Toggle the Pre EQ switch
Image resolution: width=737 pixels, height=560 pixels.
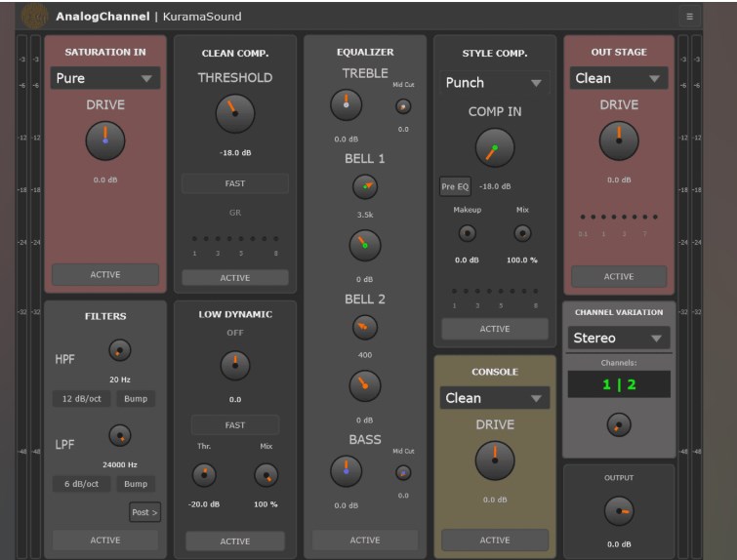pos(455,186)
